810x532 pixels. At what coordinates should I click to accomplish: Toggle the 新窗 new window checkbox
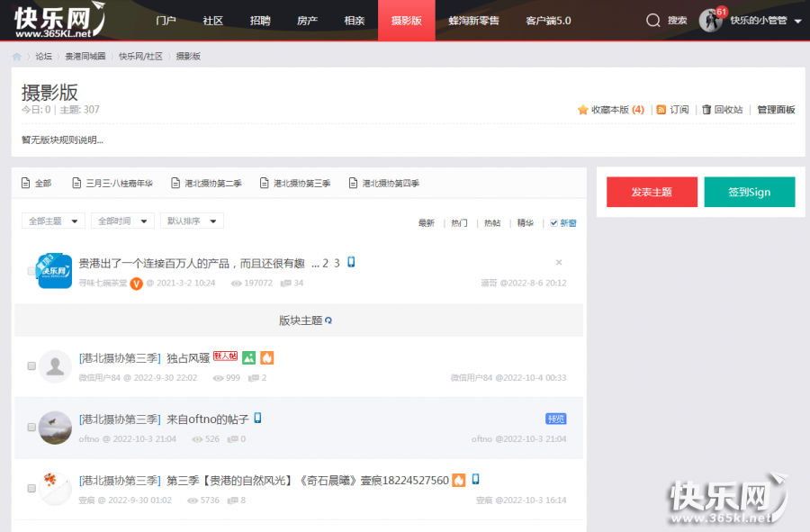(x=553, y=223)
